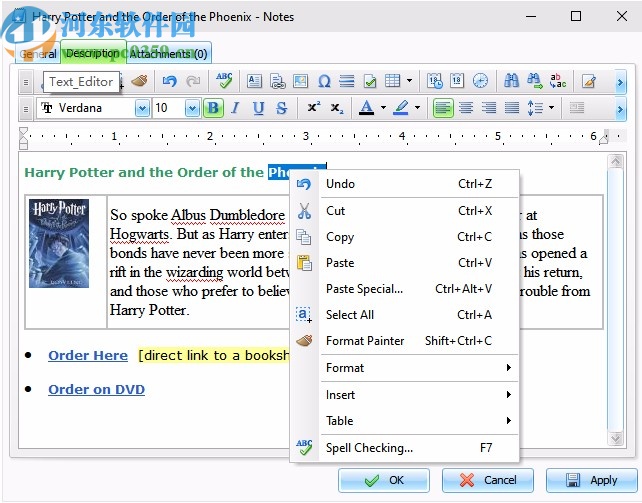The height and width of the screenshot is (503, 642).
Task: Run spell check from the toolbar ABC icon
Action: pos(224,81)
